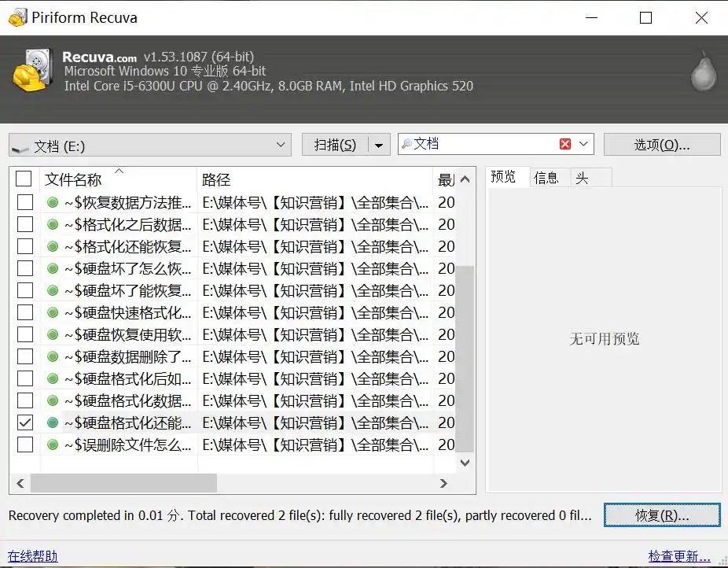
Task: Click green status dot of ~$格式化之后数据 file
Action: [x=53, y=224]
